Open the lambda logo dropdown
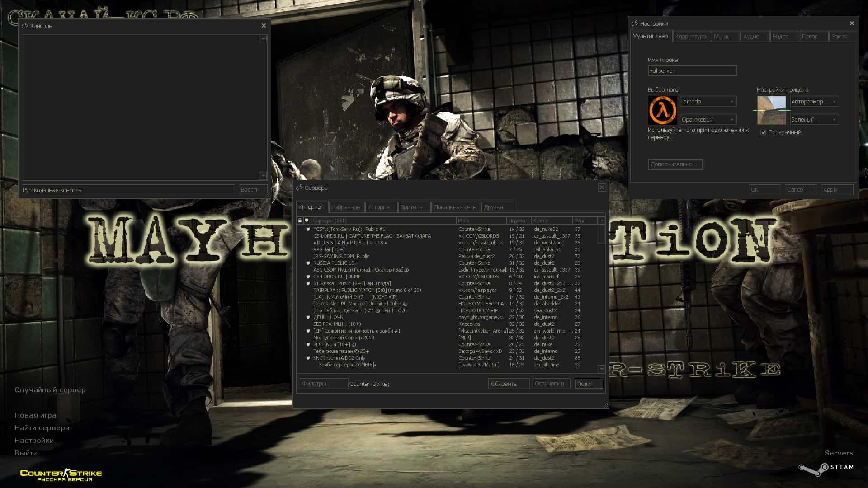 click(x=708, y=101)
